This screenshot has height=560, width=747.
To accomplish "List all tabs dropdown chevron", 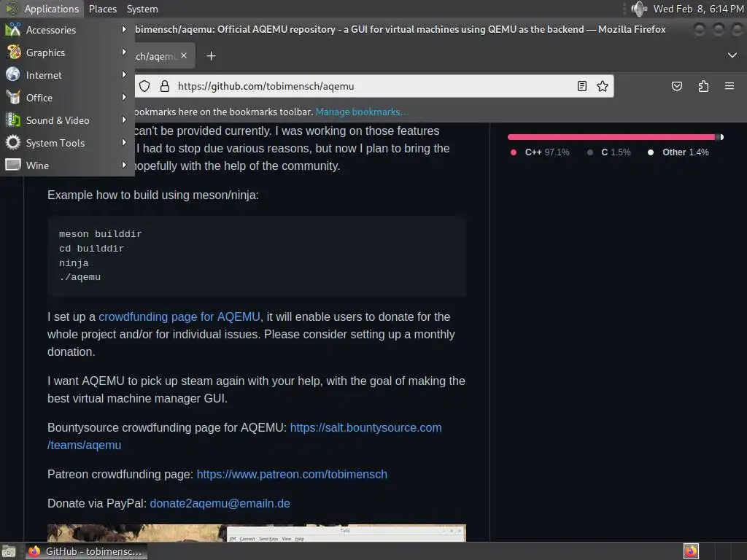I will 732,55.
